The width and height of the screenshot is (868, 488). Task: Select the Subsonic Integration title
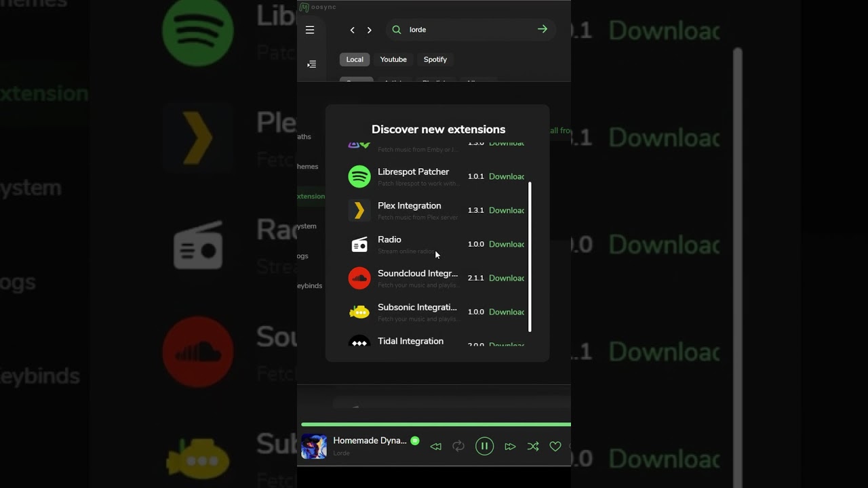[x=417, y=308]
